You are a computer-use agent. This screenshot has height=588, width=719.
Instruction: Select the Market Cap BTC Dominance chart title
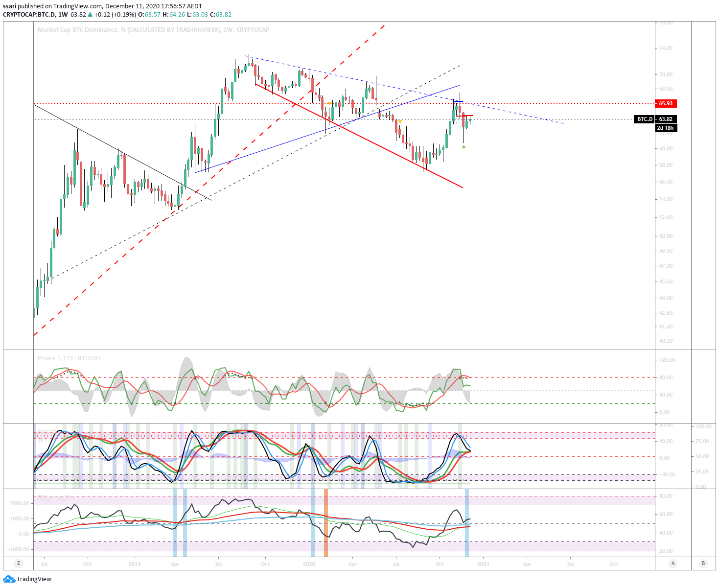tap(153, 29)
